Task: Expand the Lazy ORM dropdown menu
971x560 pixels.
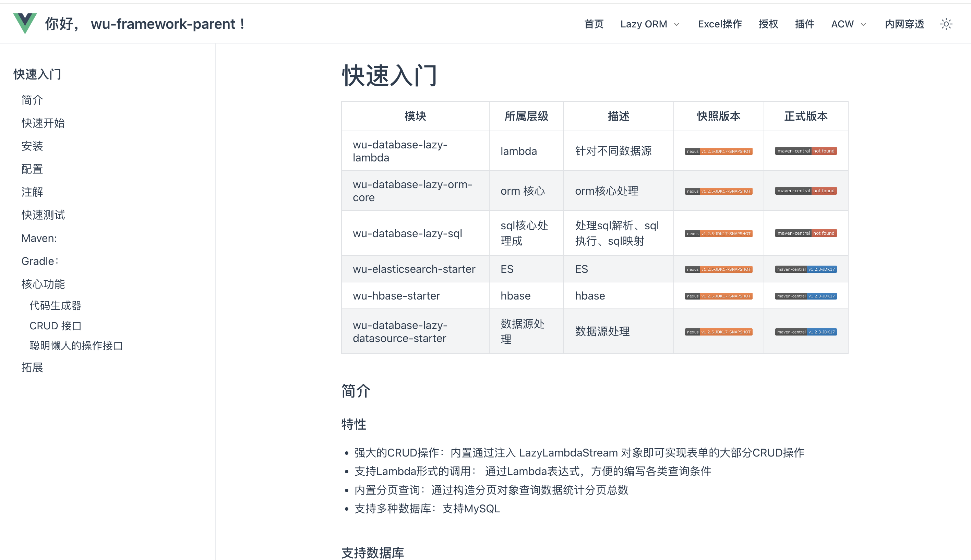Action: 649,24
